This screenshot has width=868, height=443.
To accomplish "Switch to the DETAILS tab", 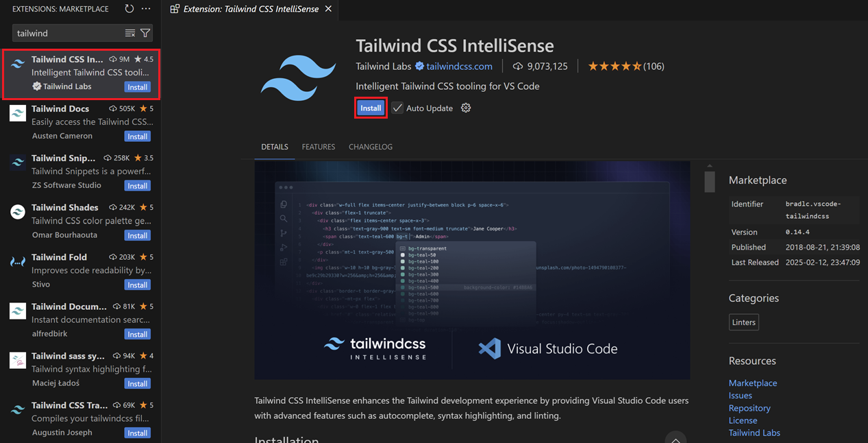I will pos(275,147).
